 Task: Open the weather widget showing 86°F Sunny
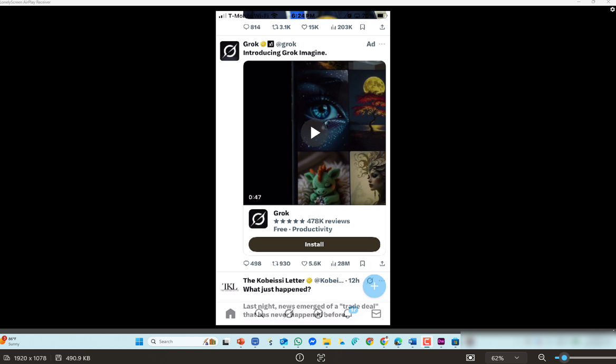pos(10,341)
